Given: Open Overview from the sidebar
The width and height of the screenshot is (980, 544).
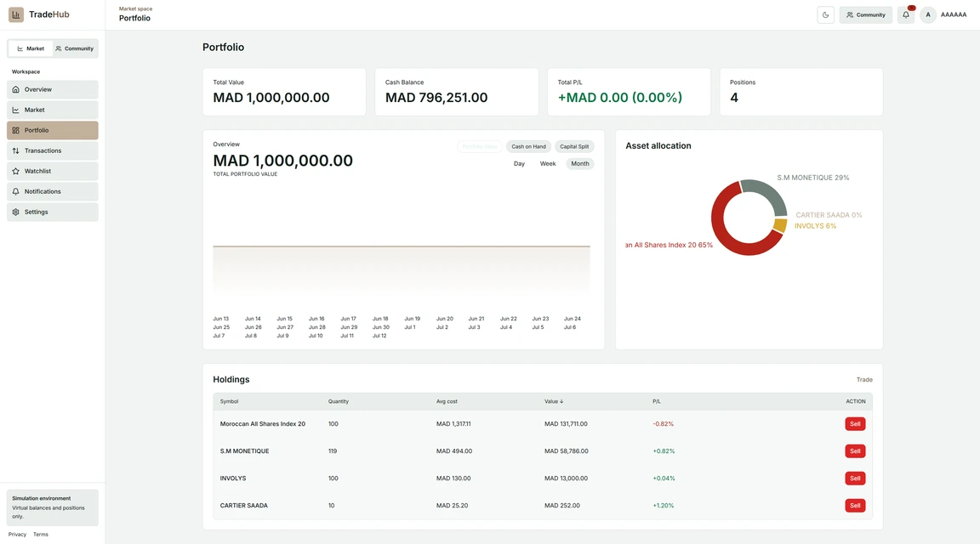Looking at the screenshot, I should [x=53, y=89].
